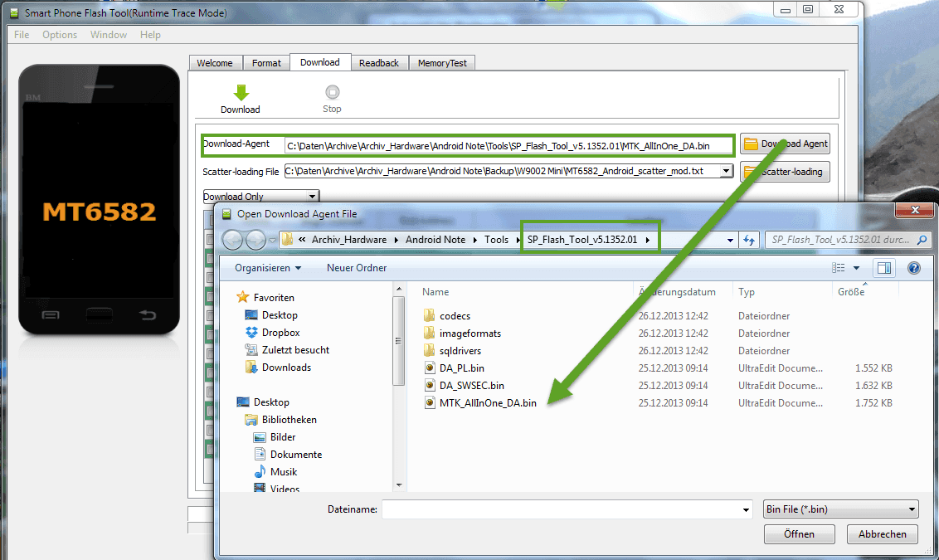
Task: Click the Zuletzt besucht icon
Action: pos(251,350)
